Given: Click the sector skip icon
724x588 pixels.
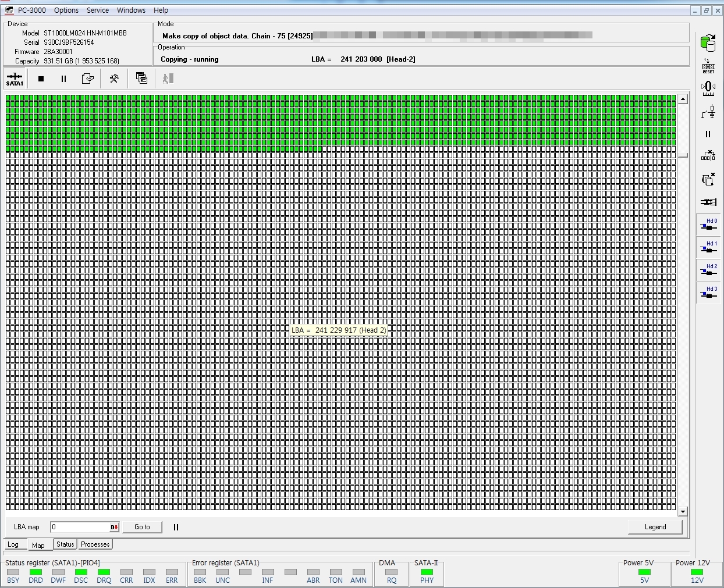Looking at the screenshot, I should 708,156.
